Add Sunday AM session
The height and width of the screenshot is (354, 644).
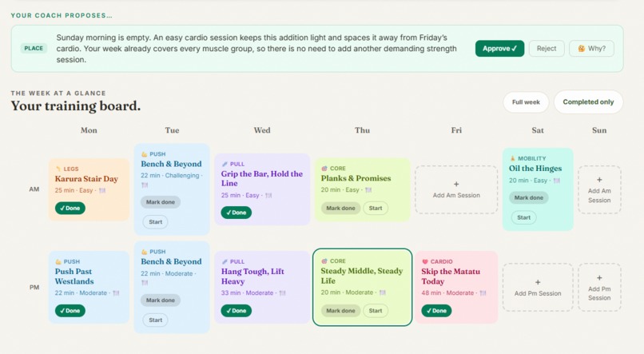coord(599,189)
